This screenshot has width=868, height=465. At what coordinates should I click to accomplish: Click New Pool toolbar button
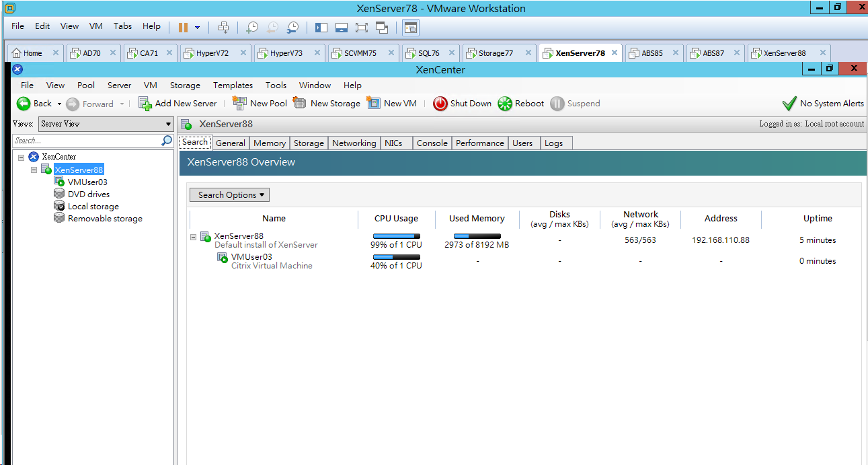pos(260,104)
